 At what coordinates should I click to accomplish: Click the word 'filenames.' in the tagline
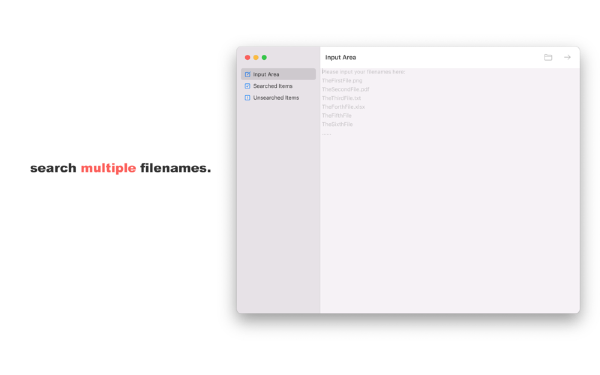pos(176,168)
